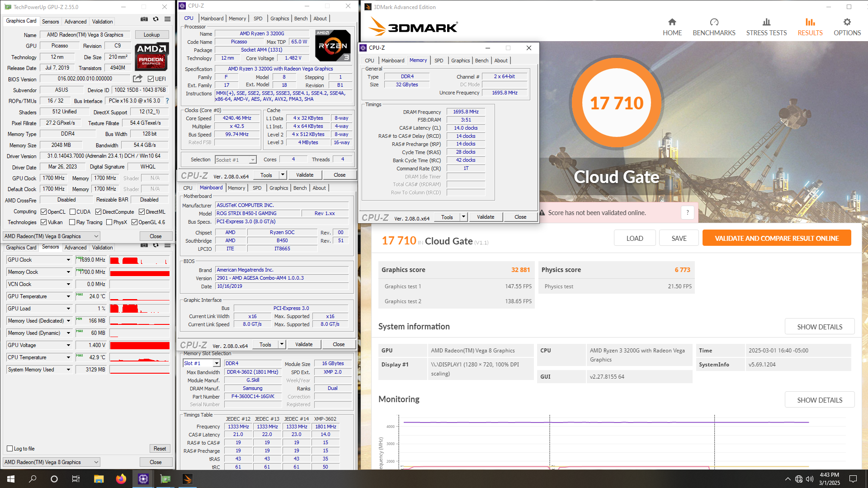Click question mark beside score validation message
Image resolution: width=868 pixels, height=488 pixels.
point(688,212)
